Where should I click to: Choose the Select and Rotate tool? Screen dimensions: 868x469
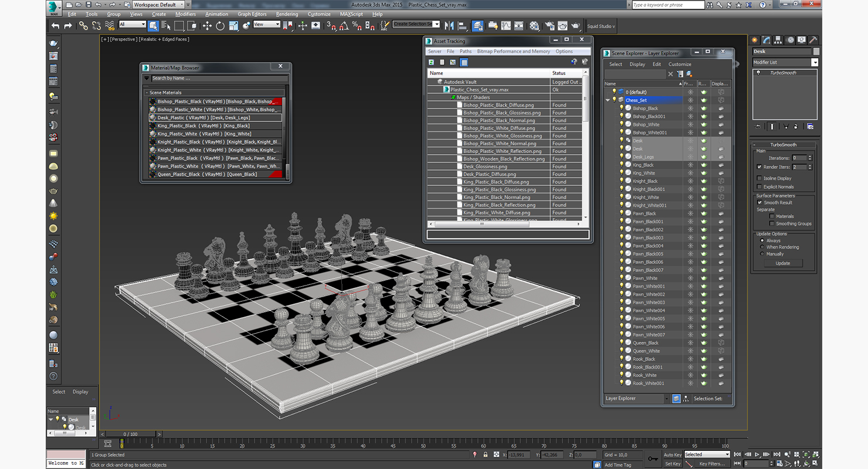(220, 26)
